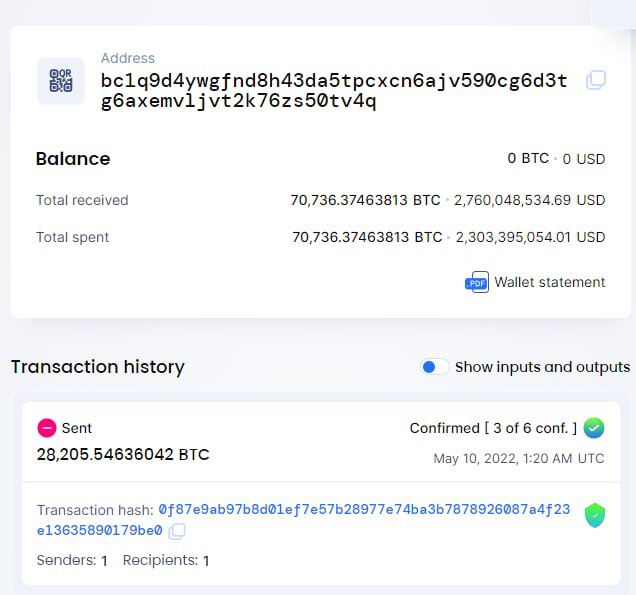
Task: Click the Total received BTC value
Action: (365, 200)
